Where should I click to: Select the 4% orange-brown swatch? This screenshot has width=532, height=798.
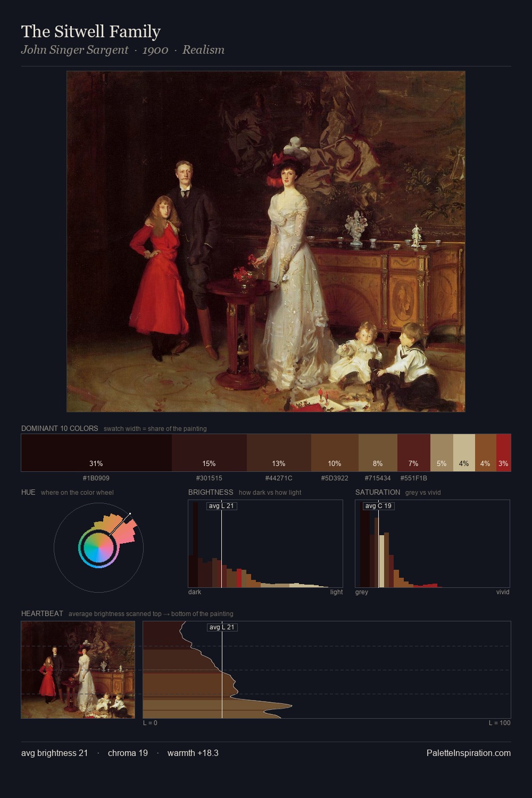coord(486,453)
